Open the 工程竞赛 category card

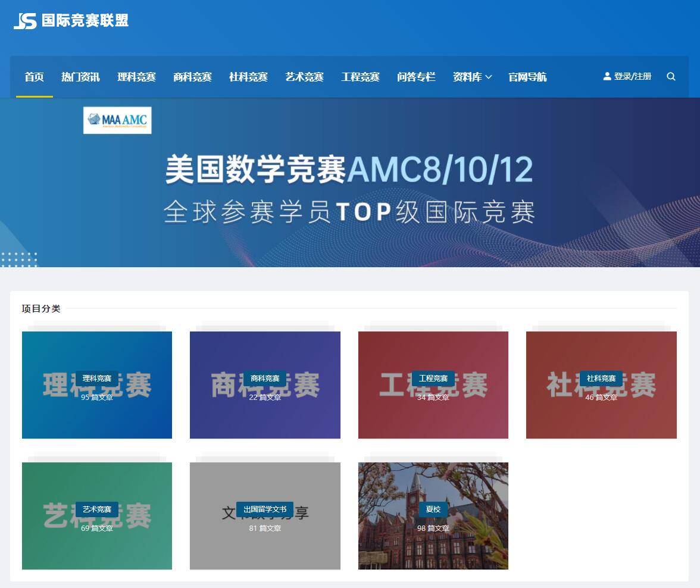[433, 385]
